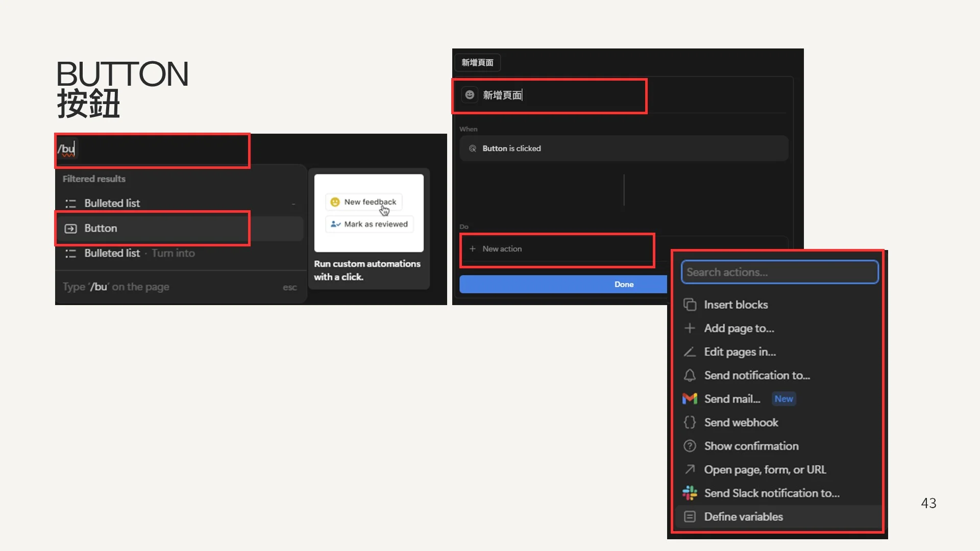Click the Insert blocks icon
Screen dimensions: 980x551
pos(690,305)
